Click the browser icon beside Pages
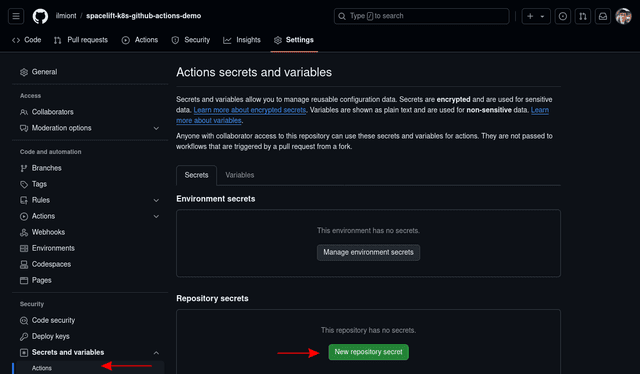Screen dimensions: 640x374 24,280
